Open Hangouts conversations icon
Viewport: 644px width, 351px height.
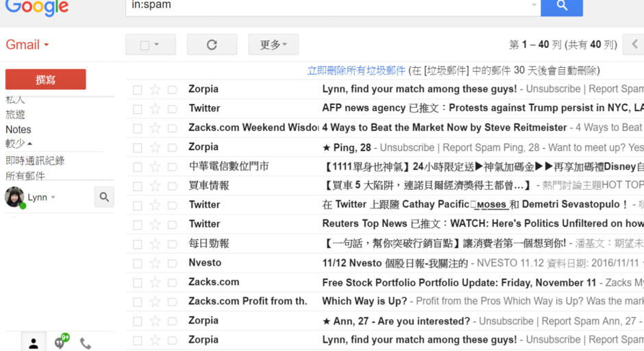62,342
